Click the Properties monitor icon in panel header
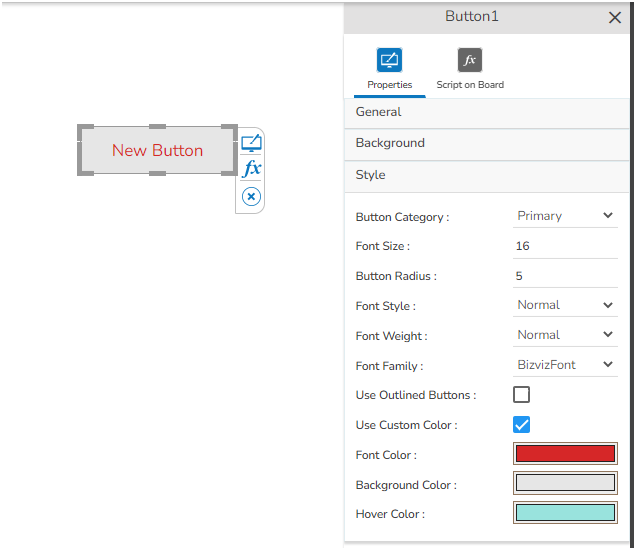The image size is (636, 550). (x=389, y=60)
